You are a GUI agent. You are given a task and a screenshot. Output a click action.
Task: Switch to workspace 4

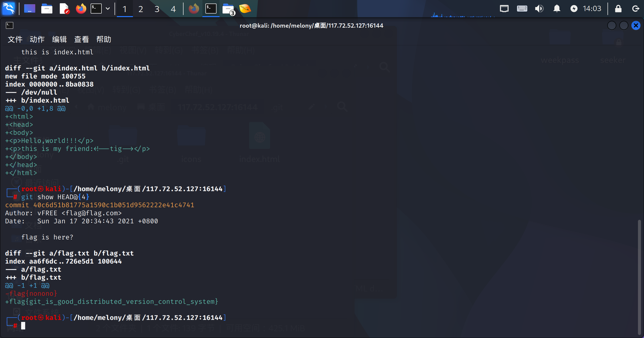[173, 9]
